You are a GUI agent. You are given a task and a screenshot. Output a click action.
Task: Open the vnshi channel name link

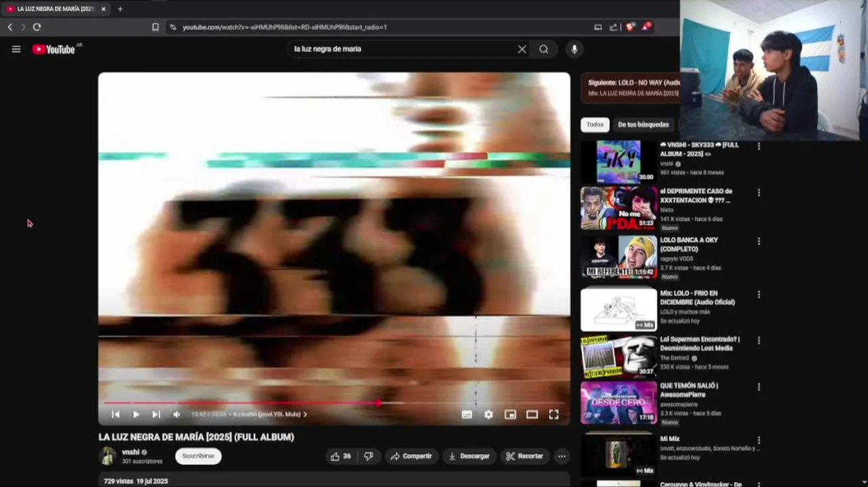(130, 452)
